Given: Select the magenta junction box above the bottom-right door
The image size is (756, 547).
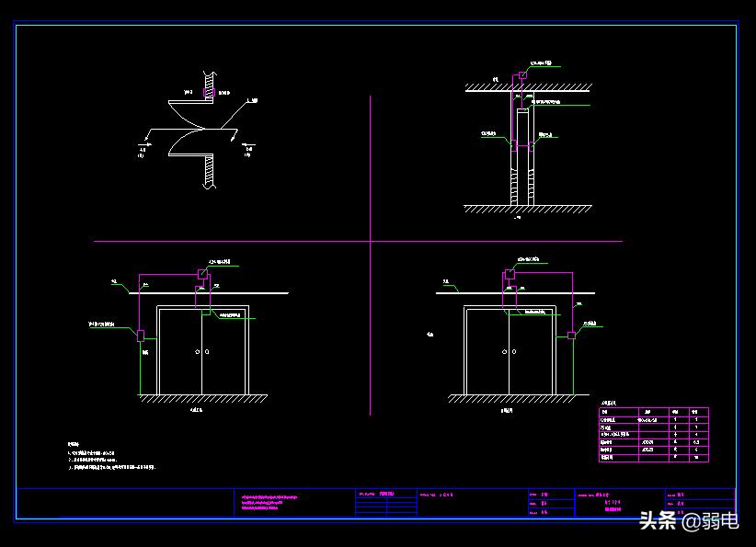Looking at the screenshot, I should tap(509, 273).
